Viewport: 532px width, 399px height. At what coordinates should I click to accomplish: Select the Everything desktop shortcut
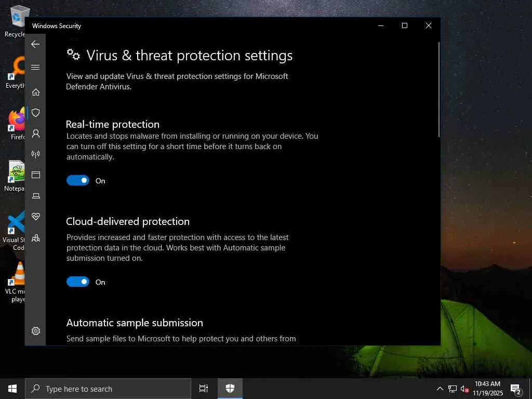(15, 73)
